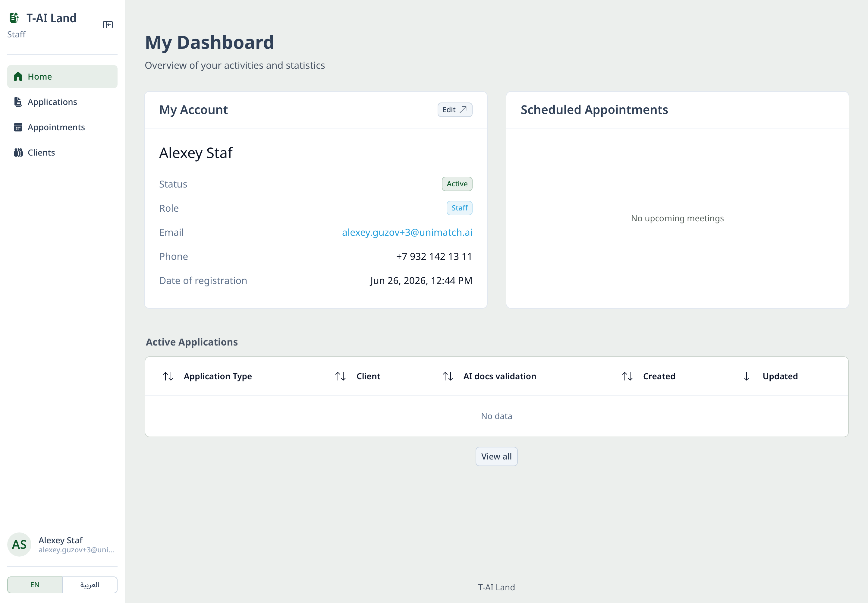Click the Alexey Staf name in My Account
The width and height of the screenshot is (868, 603).
click(196, 153)
